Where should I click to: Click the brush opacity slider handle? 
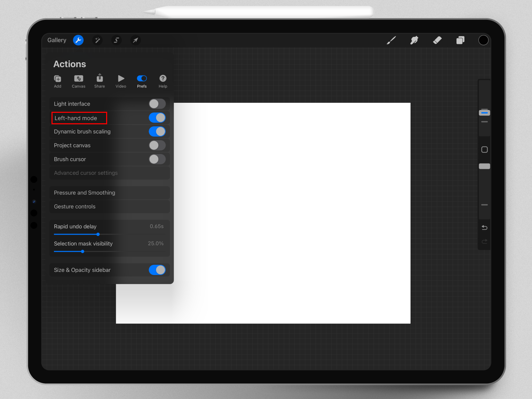tap(484, 166)
